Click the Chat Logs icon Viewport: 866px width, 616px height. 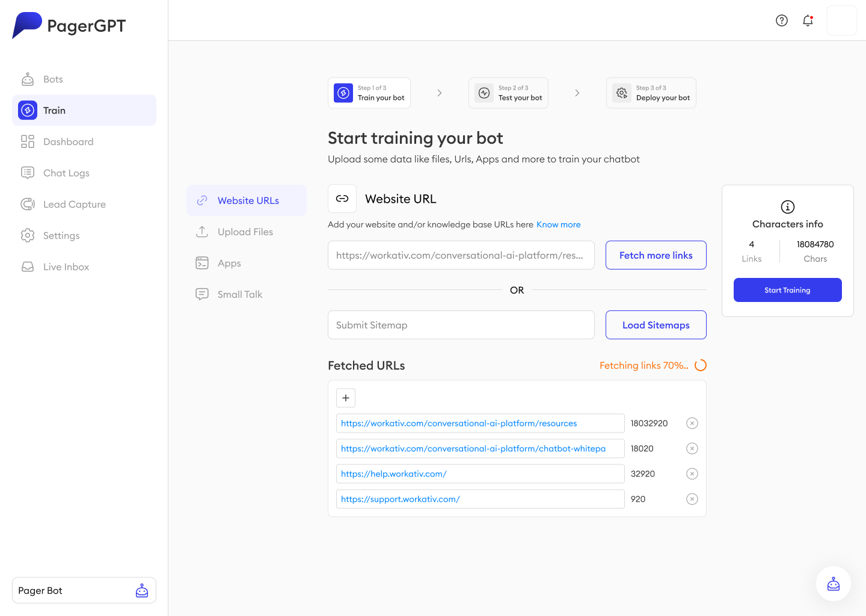28,173
